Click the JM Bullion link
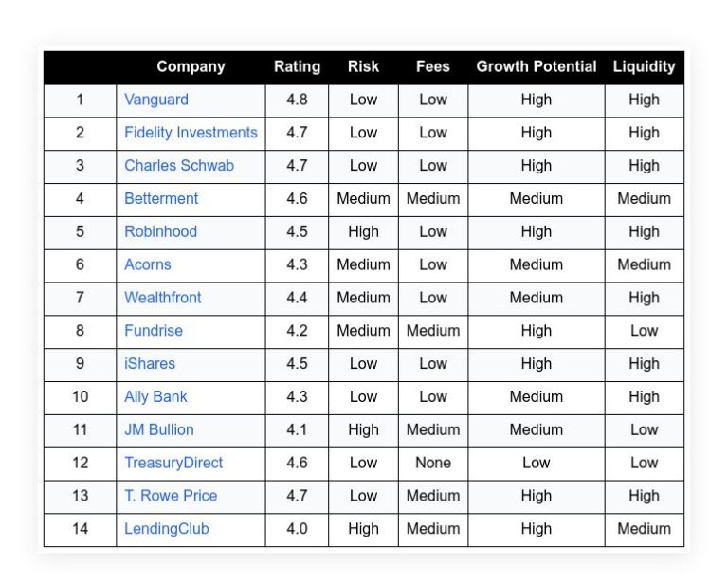Viewport: 728px width, 583px height. (159, 429)
